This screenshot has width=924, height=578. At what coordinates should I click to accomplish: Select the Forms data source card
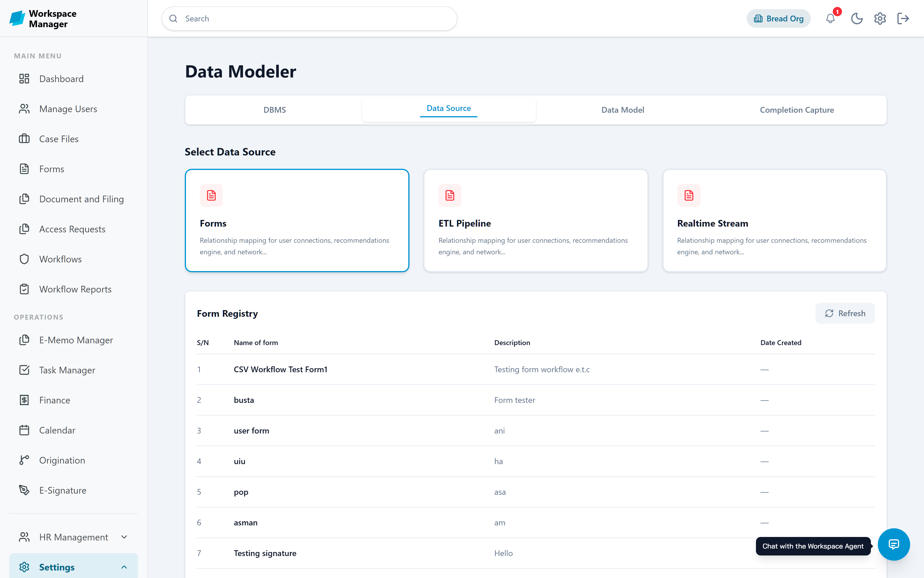click(x=297, y=220)
